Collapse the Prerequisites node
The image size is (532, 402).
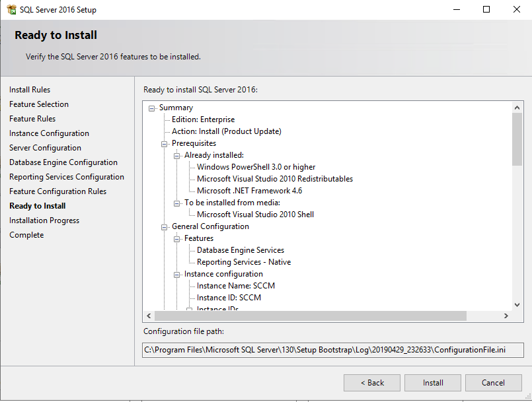click(164, 144)
